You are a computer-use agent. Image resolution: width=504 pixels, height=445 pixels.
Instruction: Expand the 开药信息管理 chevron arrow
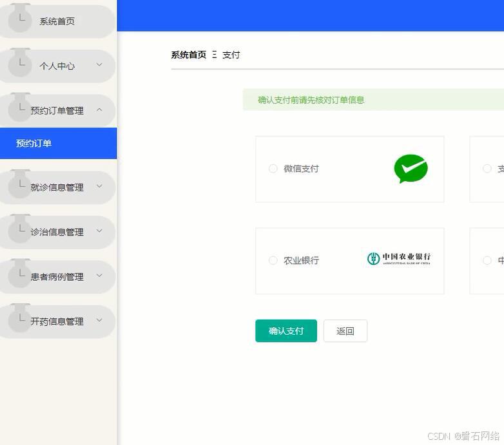99,320
